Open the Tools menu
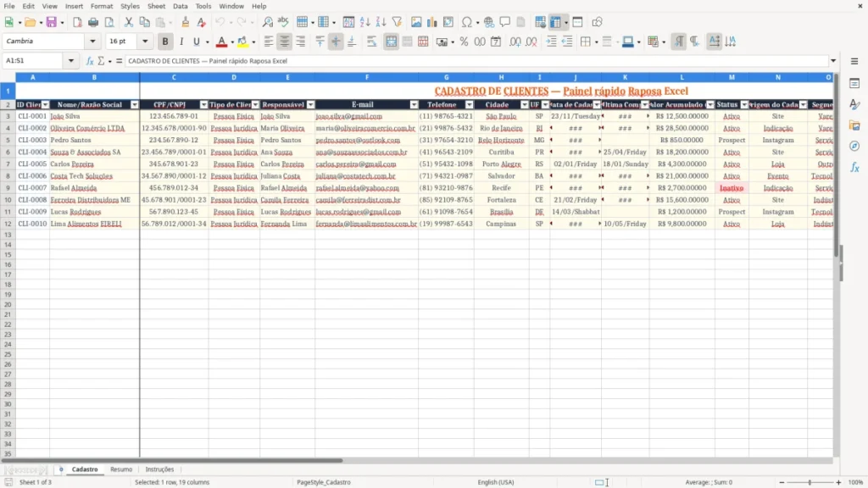868x488 pixels. pos(203,6)
